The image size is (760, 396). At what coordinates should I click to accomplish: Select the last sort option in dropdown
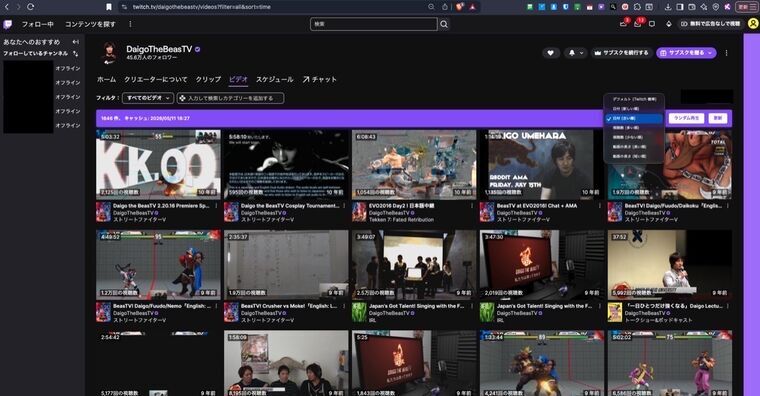[634, 156]
